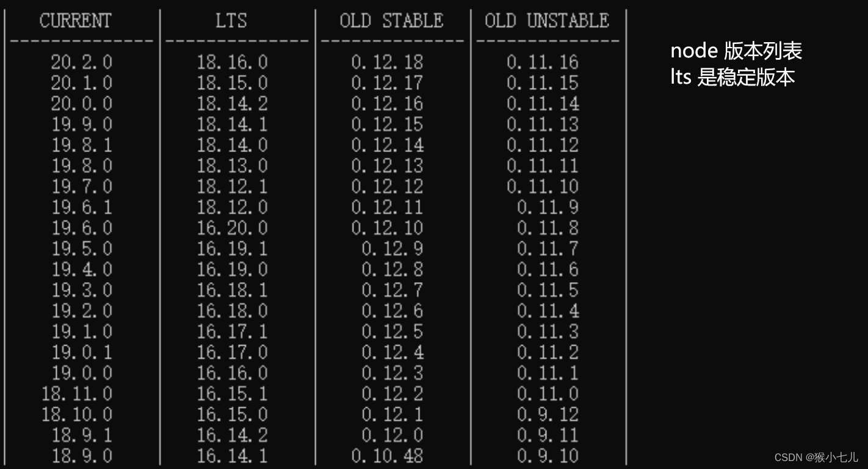The image size is (868, 469).
Task: Select LTS version 16.14.1
Action: pyautogui.click(x=232, y=456)
